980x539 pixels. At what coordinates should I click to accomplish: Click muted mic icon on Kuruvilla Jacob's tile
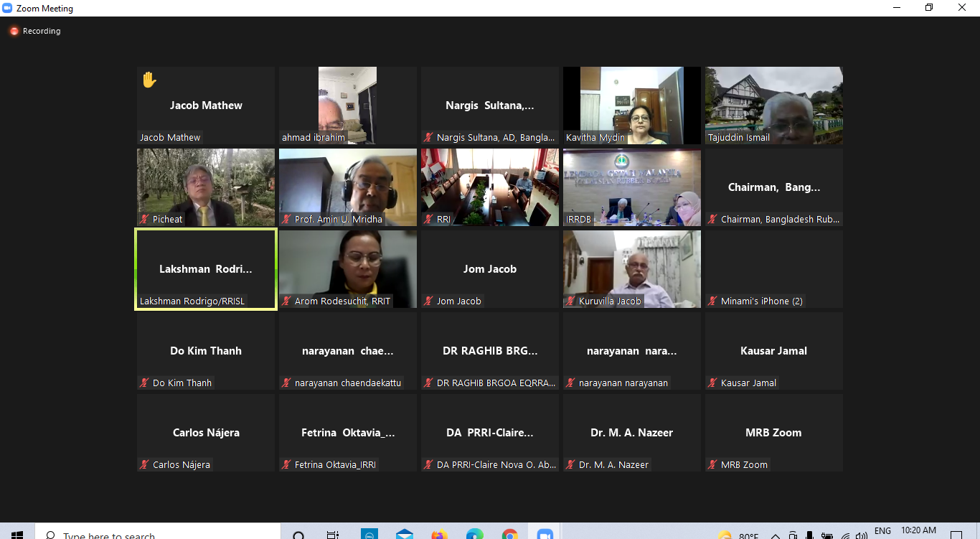(x=570, y=301)
